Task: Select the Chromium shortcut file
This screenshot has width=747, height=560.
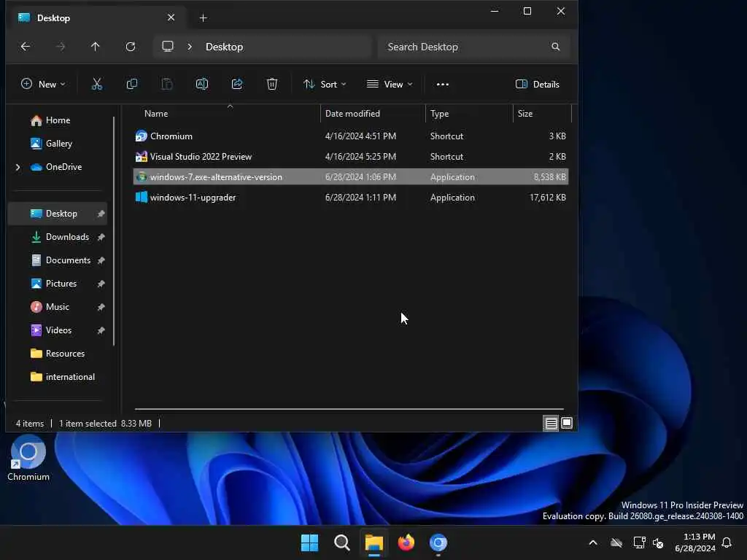Action: click(351, 136)
